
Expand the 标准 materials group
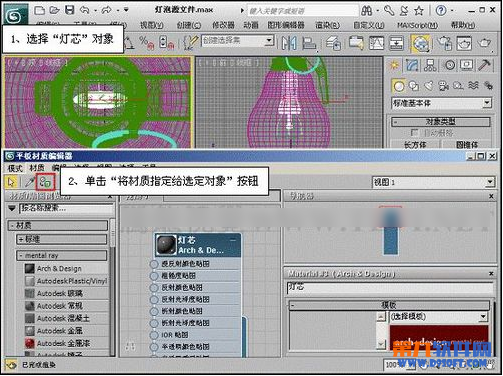[62, 239]
